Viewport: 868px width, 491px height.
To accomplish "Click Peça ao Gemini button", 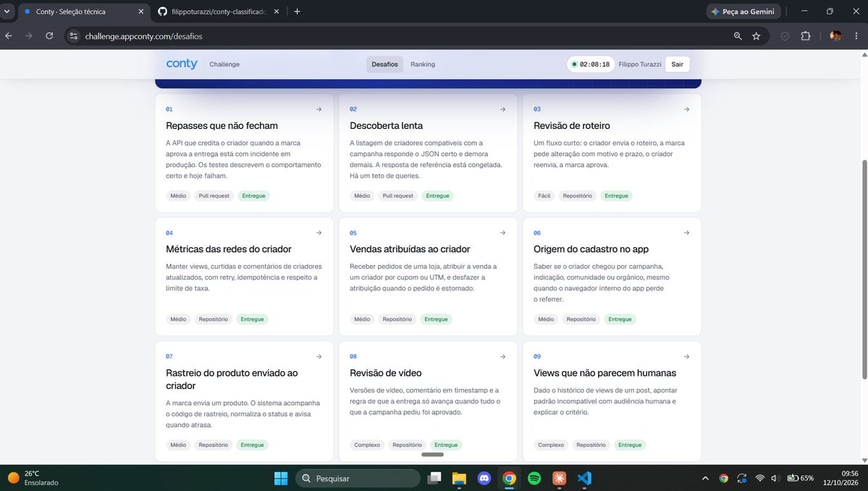I will coord(743,11).
